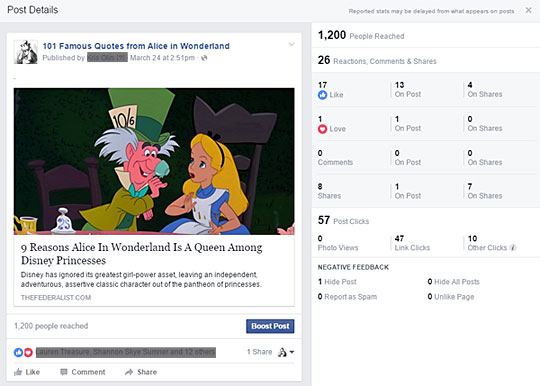
Task: Click the reaction icons beside the likers list
Action: pyautogui.click(x=23, y=352)
